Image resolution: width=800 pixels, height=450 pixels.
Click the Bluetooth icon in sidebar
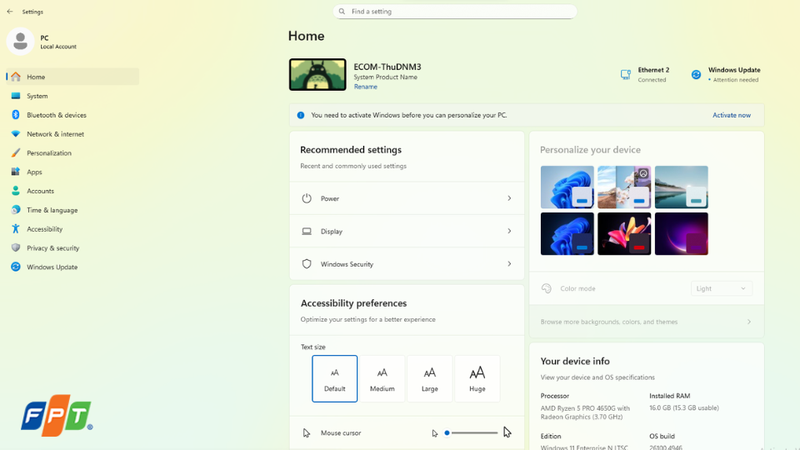[16, 115]
